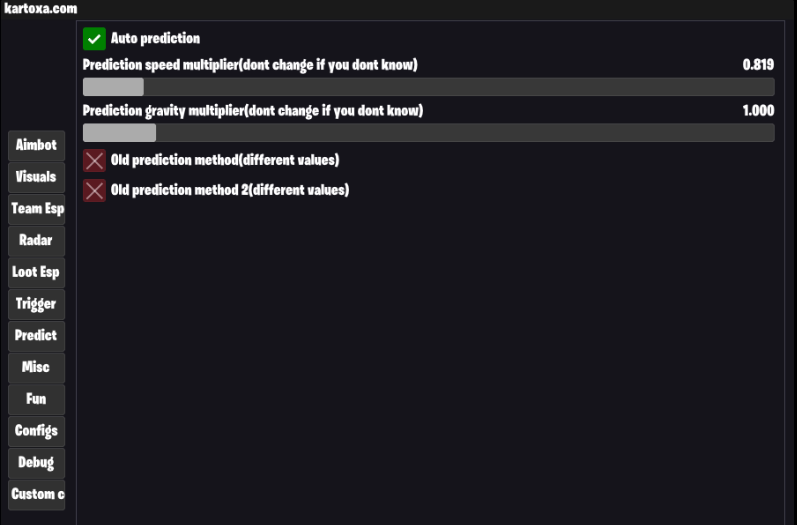This screenshot has width=797, height=525.
Task: Click the 1.000 gravity multiplier value
Action: point(758,110)
